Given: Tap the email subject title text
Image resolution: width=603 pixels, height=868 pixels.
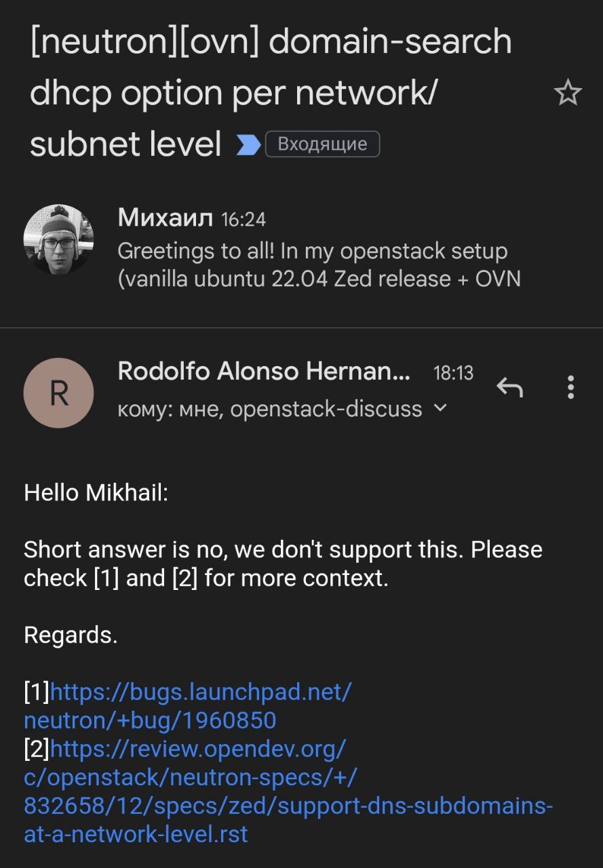Looking at the screenshot, I should (271, 92).
